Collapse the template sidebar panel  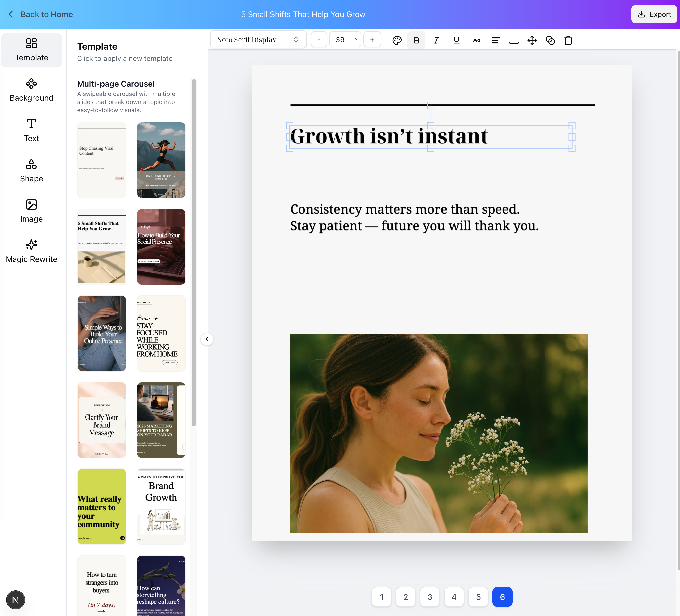(x=207, y=339)
